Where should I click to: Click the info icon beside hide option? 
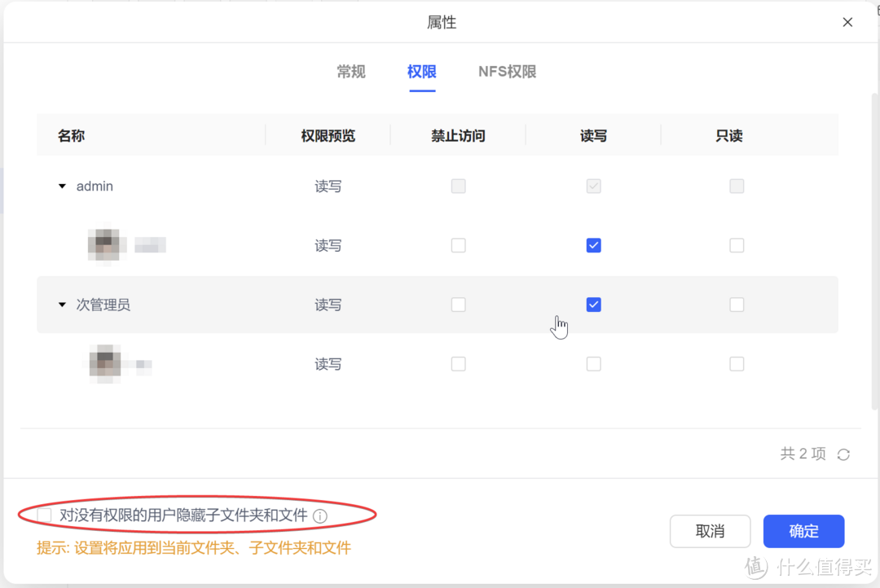pos(320,515)
